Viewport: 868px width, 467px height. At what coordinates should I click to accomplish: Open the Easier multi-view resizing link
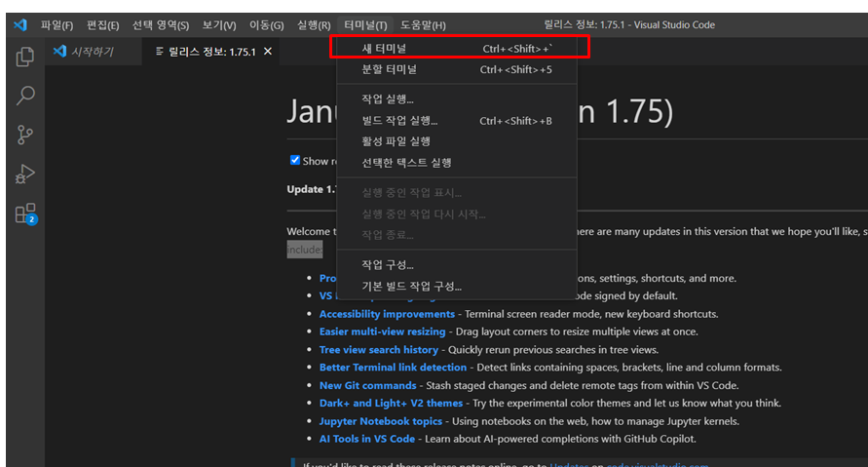pyautogui.click(x=382, y=331)
